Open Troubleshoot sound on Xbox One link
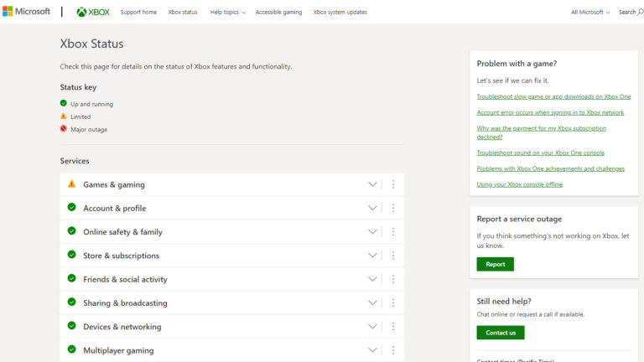The image size is (644, 362). [540, 153]
